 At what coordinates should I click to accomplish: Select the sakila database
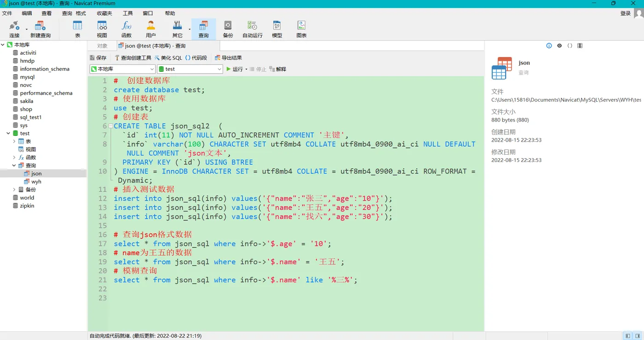click(27, 101)
